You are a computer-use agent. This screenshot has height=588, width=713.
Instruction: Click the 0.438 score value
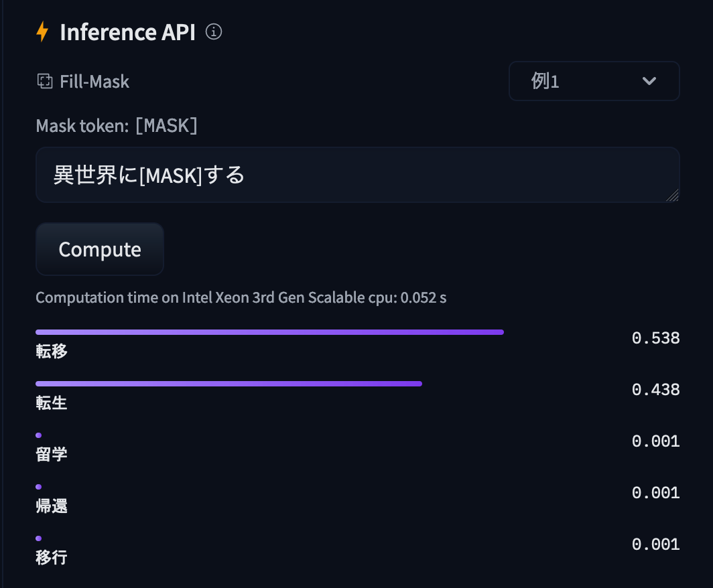click(655, 390)
